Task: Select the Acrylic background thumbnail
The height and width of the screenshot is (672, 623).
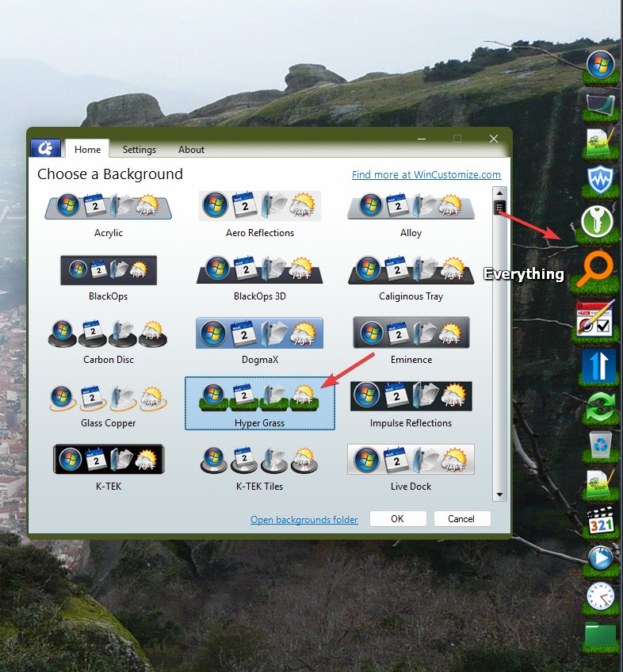Action: click(108, 208)
